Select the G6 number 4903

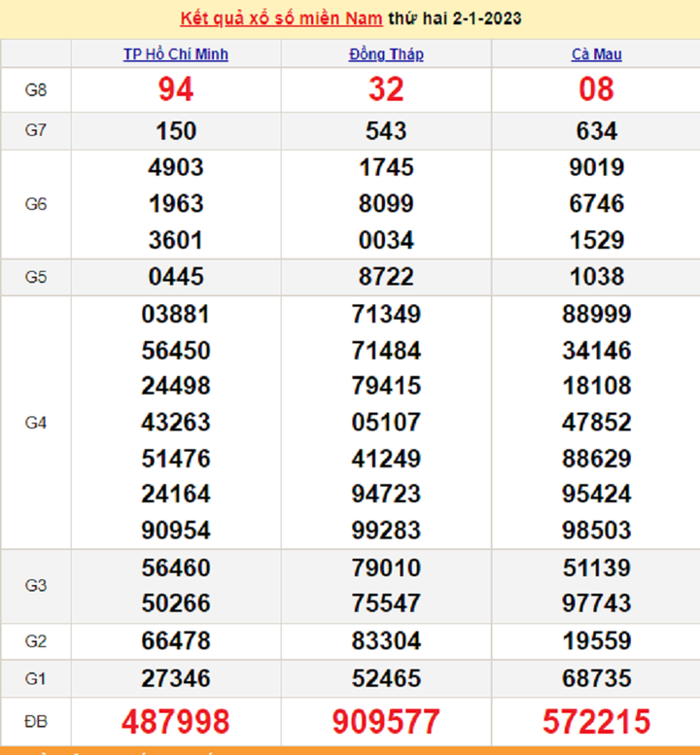point(176,167)
